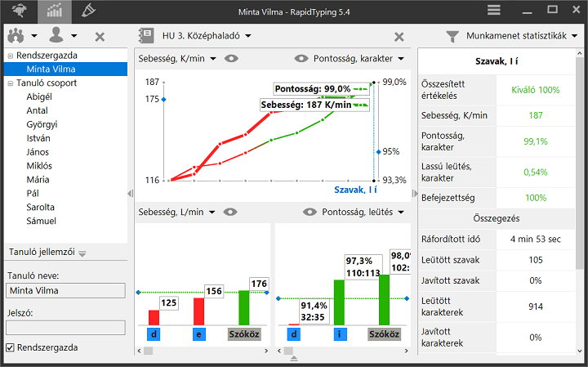
Task: Click the 4 min 53 sec time value
Action: (x=536, y=239)
